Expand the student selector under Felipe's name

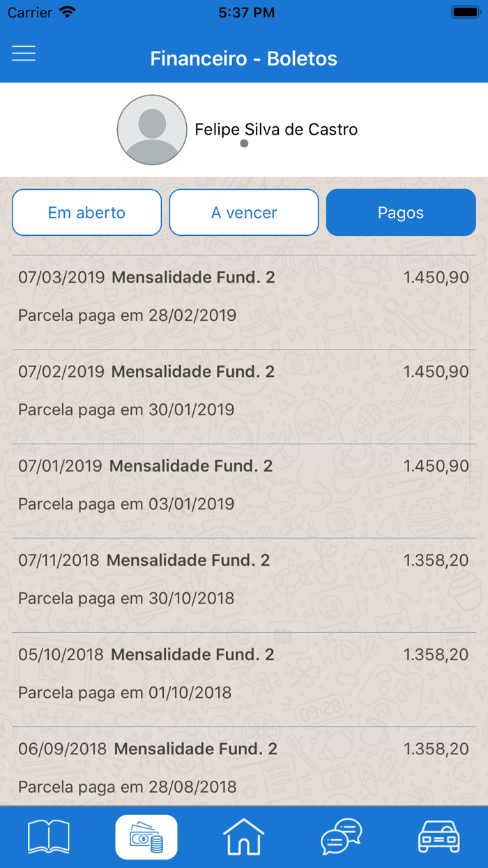tap(245, 144)
